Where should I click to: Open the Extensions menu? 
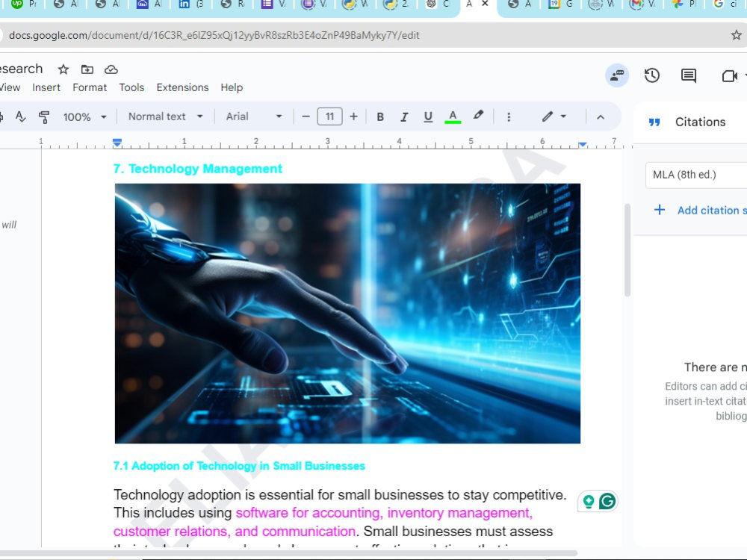pyautogui.click(x=182, y=87)
